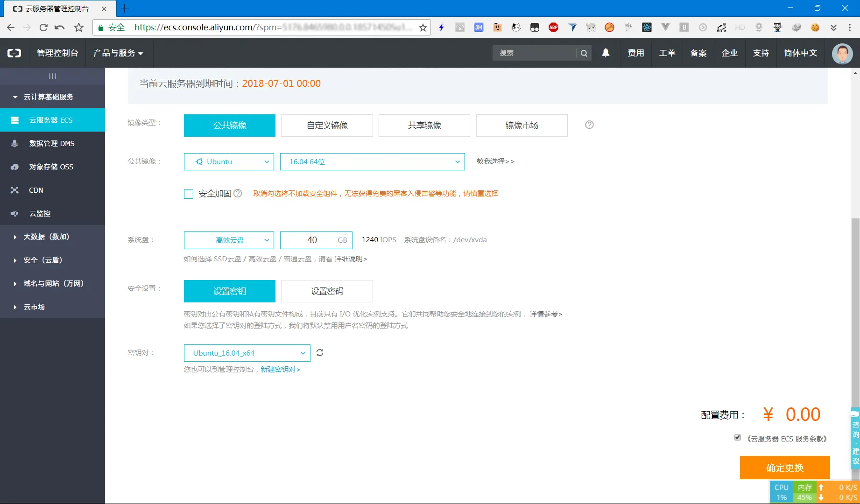
Task: Select the 镜像市场 tab
Action: point(522,126)
